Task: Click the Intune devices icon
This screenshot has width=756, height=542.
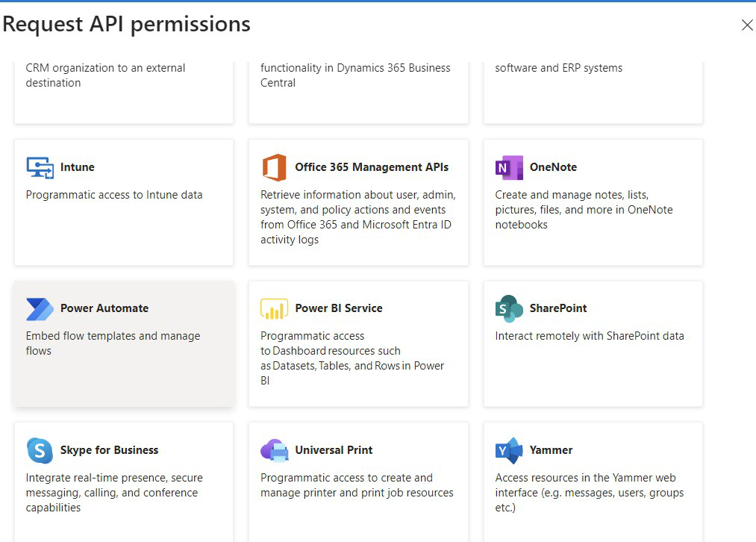Action: pyautogui.click(x=40, y=167)
